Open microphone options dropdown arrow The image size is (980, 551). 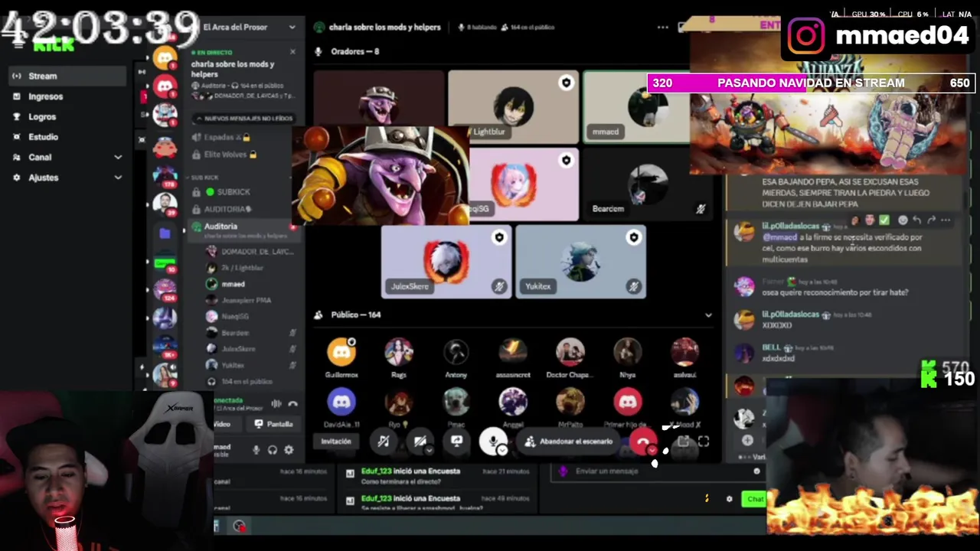click(502, 451)
